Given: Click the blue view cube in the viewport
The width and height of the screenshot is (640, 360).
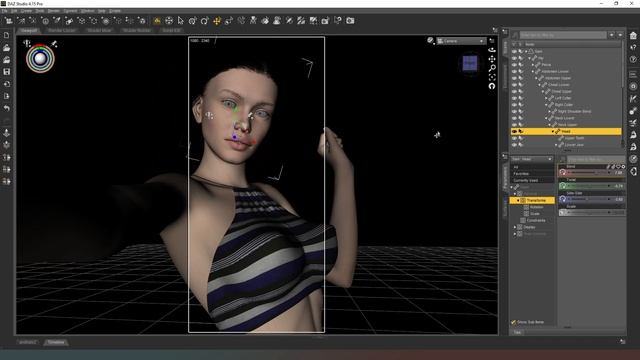Looking at the screenshot, I should pyautogui.click(x=470, y=63).
